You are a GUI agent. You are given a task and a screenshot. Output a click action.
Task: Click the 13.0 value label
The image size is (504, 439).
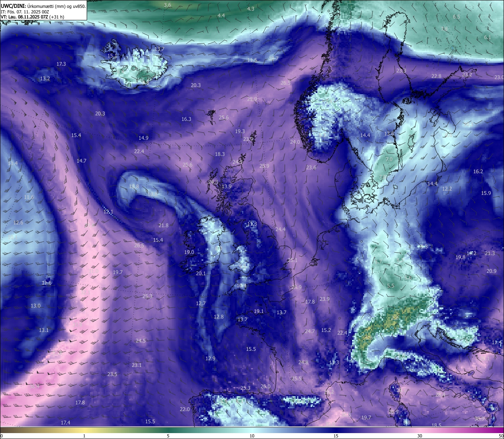pyautogui.click(x=35, y=306)
